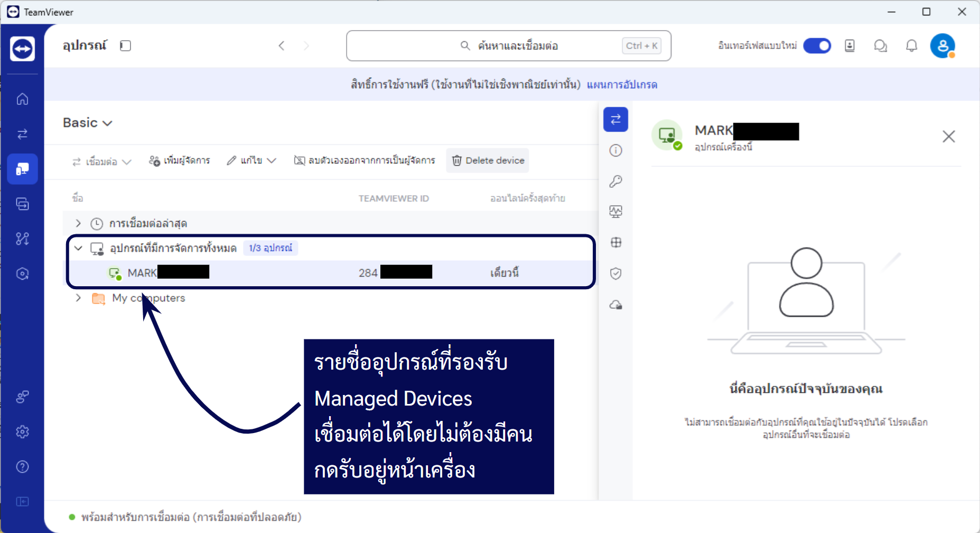Image resolution: width=980 pixels, height=533 pixels.
Task: Open the Help question mark icon
Action: click(22, 467)
